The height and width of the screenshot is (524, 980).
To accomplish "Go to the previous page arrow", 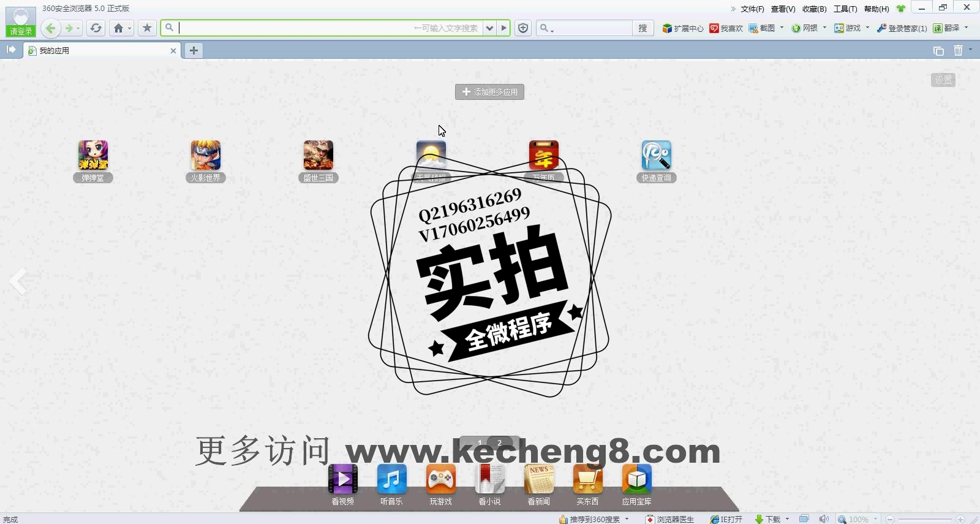I will tap(18, 282).
